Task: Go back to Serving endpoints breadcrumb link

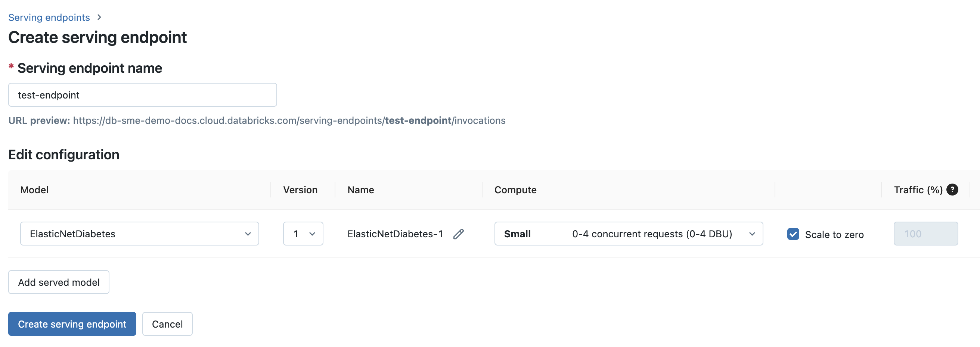Action: click(49, 18)
